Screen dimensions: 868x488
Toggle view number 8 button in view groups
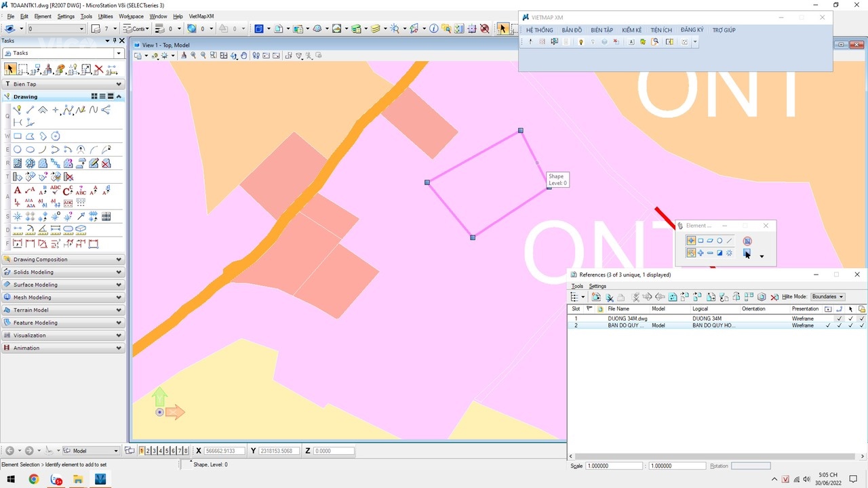point(186,451)
